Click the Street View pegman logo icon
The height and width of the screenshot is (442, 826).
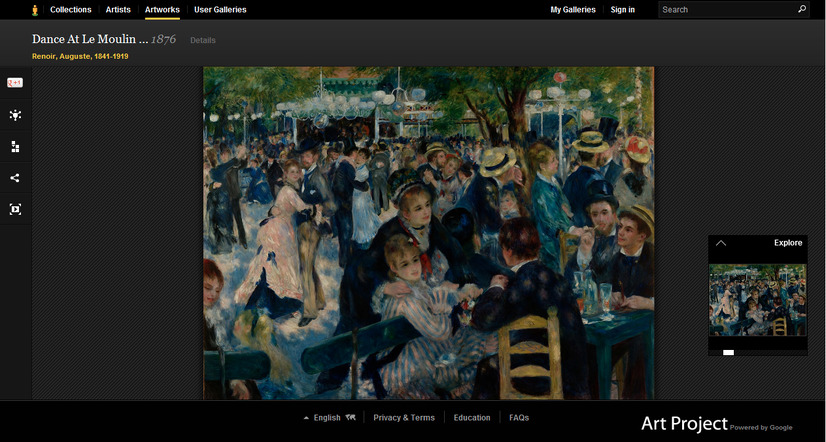point(35,10)
